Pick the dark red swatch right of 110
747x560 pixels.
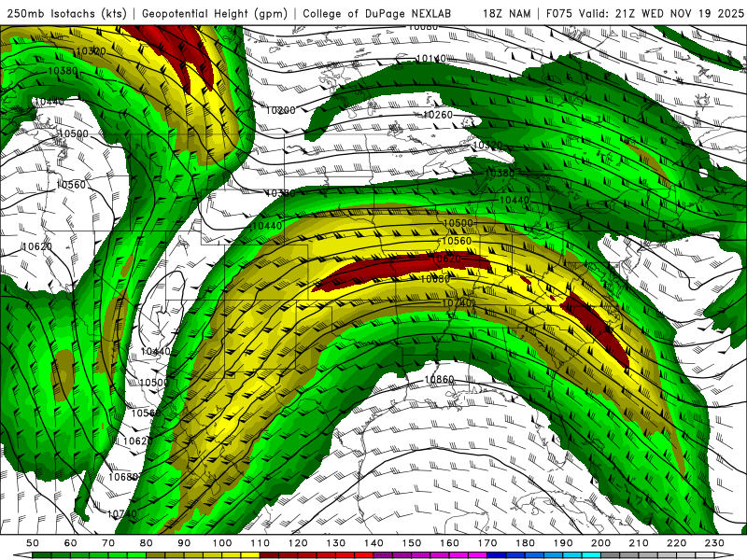[x=269, y=555]
